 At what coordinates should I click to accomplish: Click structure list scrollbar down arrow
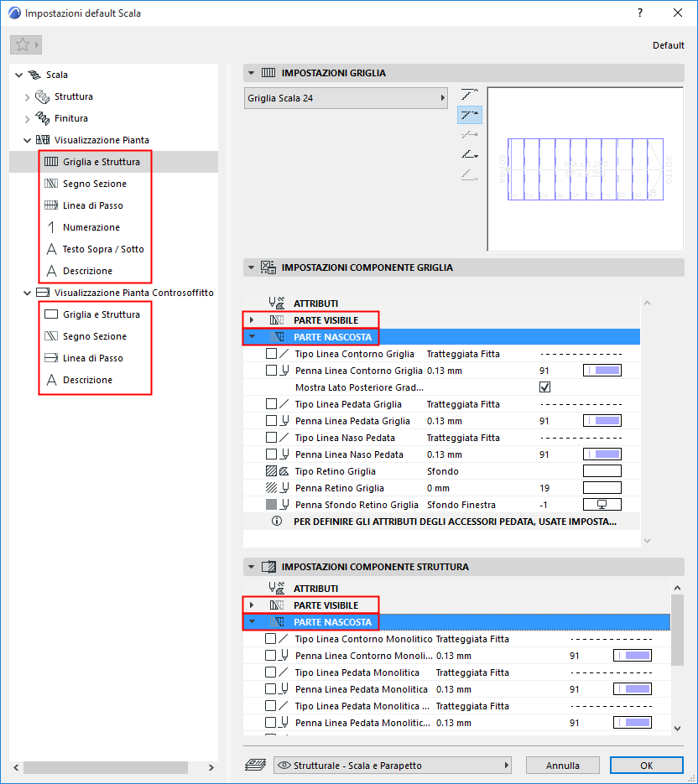coord(678,729)
